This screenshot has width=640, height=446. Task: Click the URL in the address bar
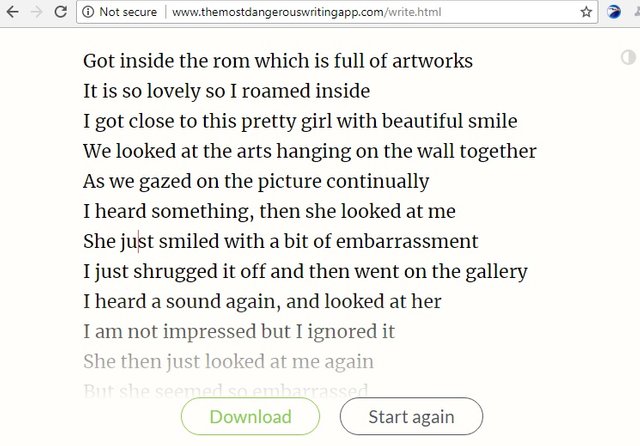(x=306, y=13)
